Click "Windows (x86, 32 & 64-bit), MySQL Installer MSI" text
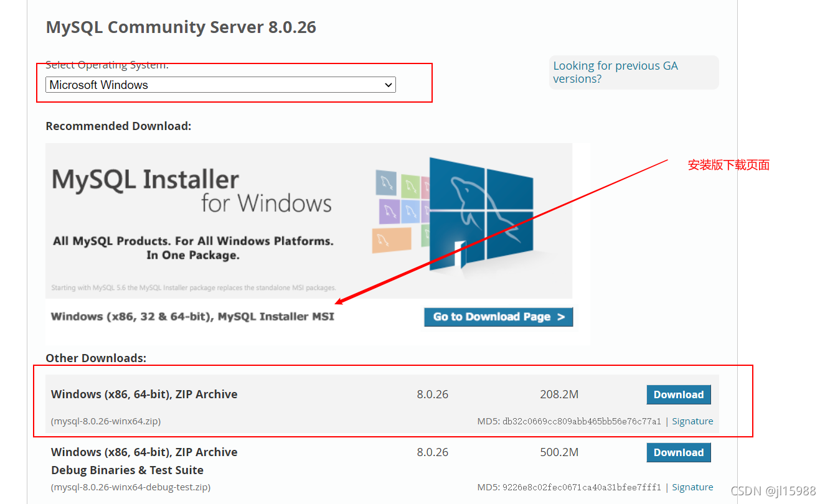Screen dimensions: 825x504 [192, 317]
